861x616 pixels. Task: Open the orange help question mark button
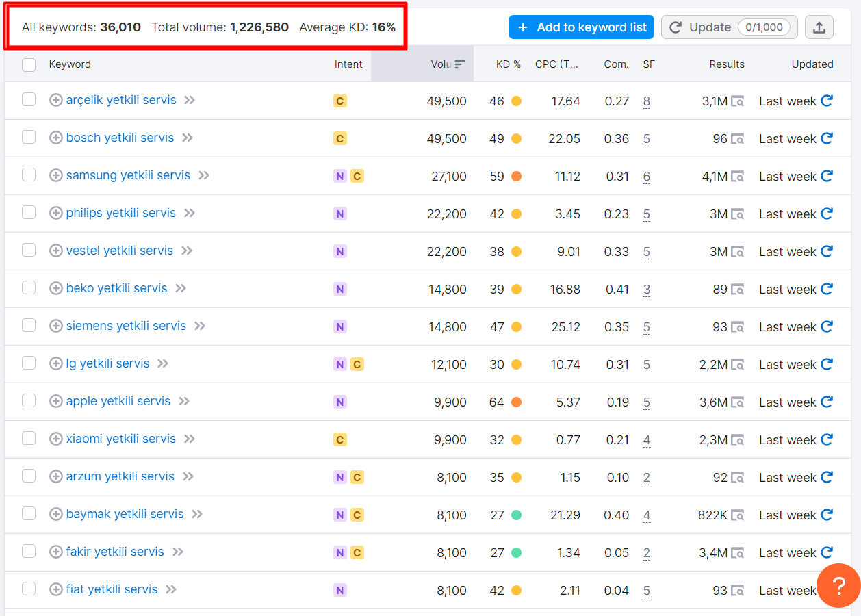coord(838,585)
